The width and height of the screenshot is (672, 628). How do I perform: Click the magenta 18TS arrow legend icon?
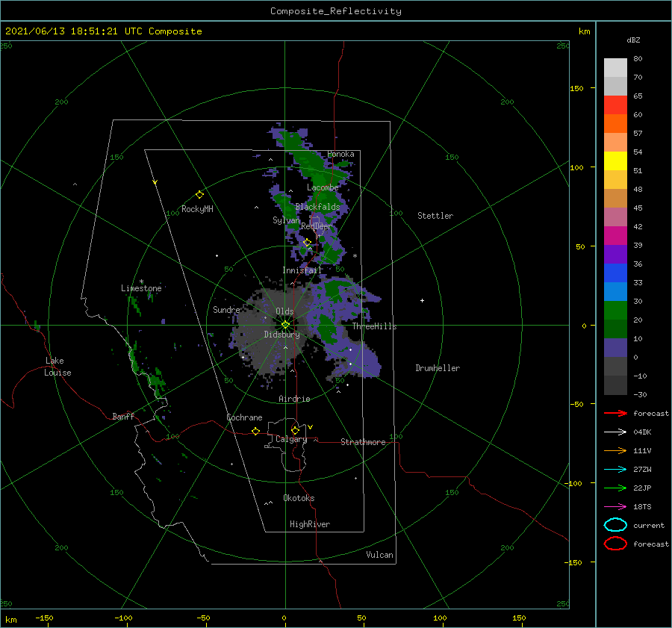click(x=615, y=507)
